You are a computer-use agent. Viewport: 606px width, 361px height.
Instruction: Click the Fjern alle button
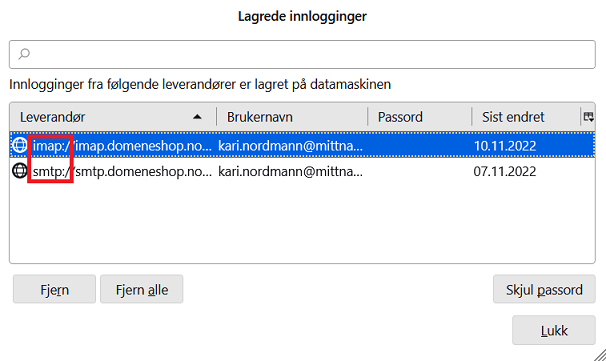click(x=142, y=289)
